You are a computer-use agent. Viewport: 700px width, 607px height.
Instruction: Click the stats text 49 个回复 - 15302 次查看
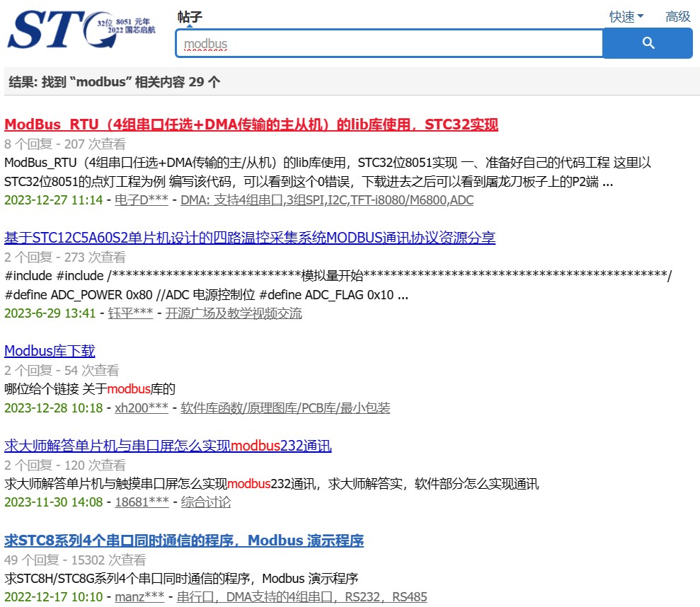coord(75,560)
